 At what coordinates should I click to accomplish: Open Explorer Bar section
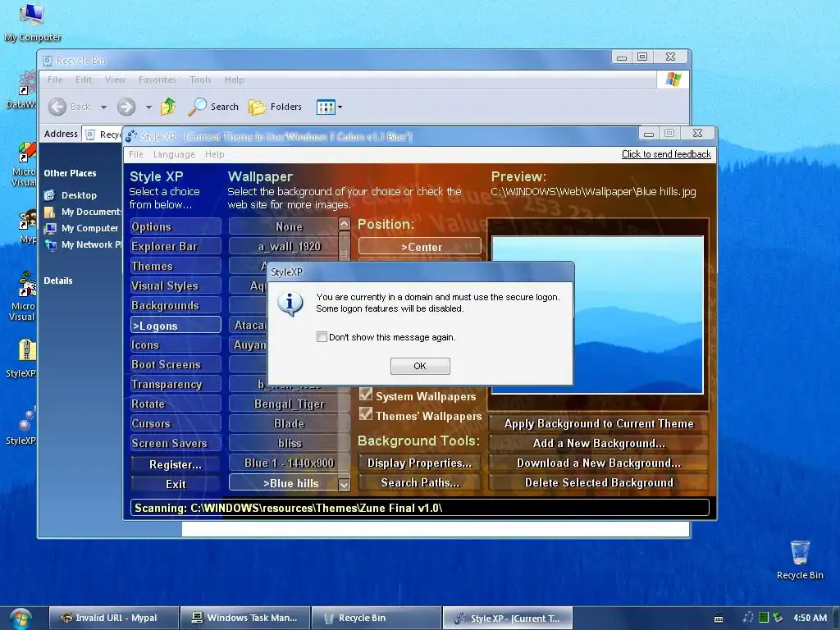(x=176, y=246)
